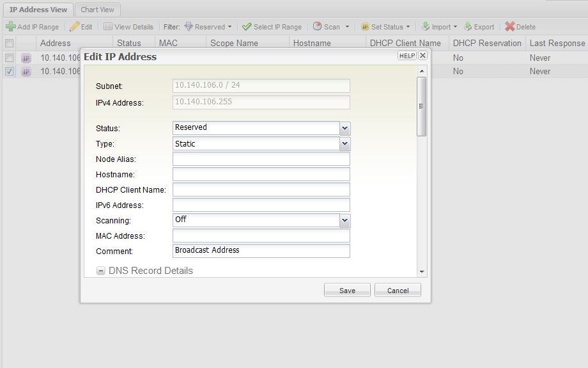Open the Set Status dropdown arrow

point(408,27)
